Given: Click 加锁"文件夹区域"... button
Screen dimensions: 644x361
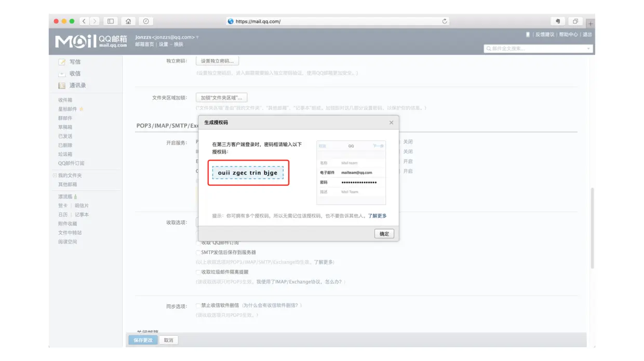Looking at the screenshot, I should tap(221, 98).
